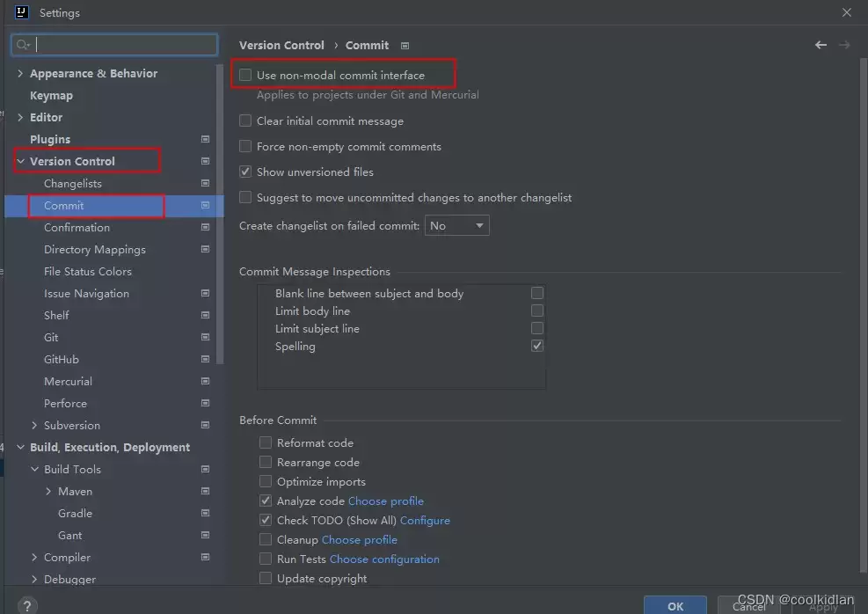868x614 pixels.
Task: Enable Blank line between subject and body inspection
Action: [x=537, y=293]
